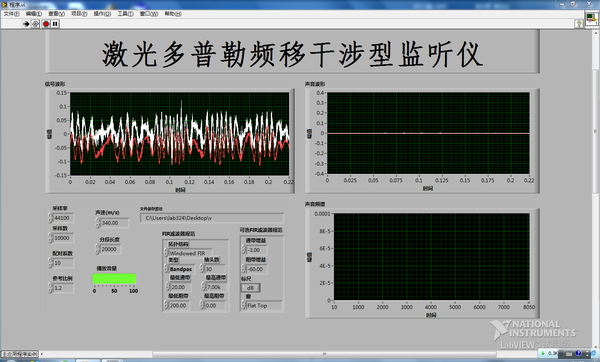Click the Run Continuously toolbar icon
600x362 pixels.
click(x=35, y=24)
